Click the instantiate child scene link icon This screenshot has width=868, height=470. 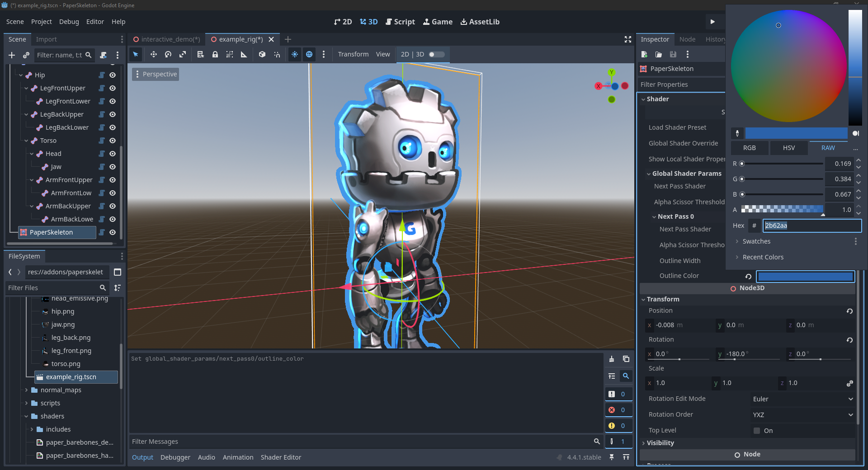[x=26, y=55]
